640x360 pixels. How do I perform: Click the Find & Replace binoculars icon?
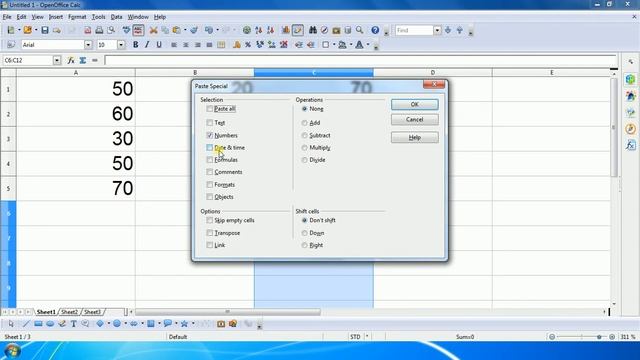point(313,30)
